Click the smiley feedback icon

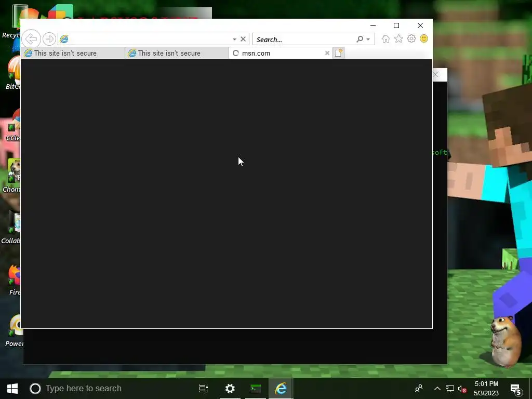pyautogui.click(x=424, y=38)
